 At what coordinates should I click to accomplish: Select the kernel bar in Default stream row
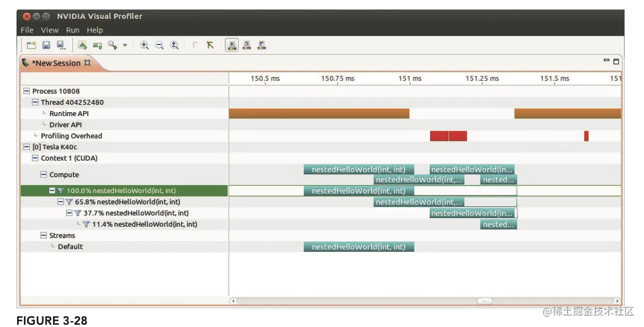[359, 247]
